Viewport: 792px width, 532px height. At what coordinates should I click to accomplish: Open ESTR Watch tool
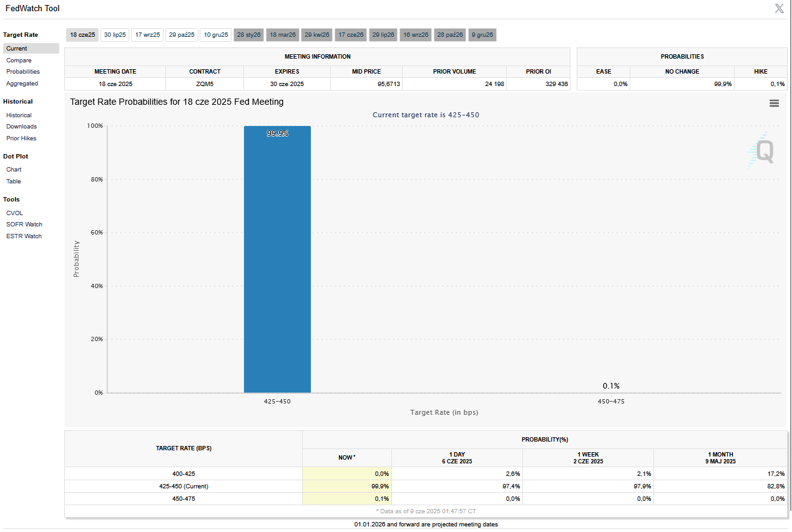24,236
